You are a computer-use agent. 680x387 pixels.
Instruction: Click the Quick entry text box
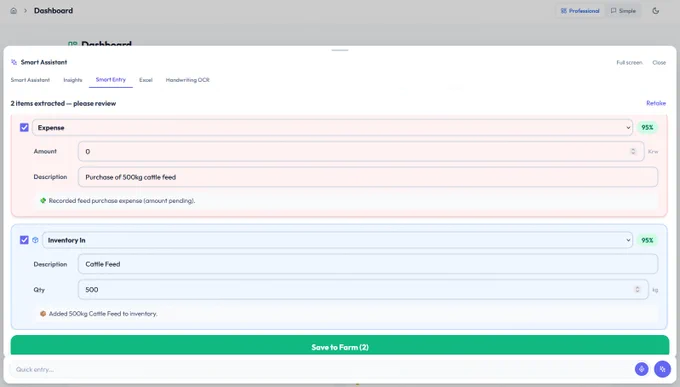pos(321,369)
